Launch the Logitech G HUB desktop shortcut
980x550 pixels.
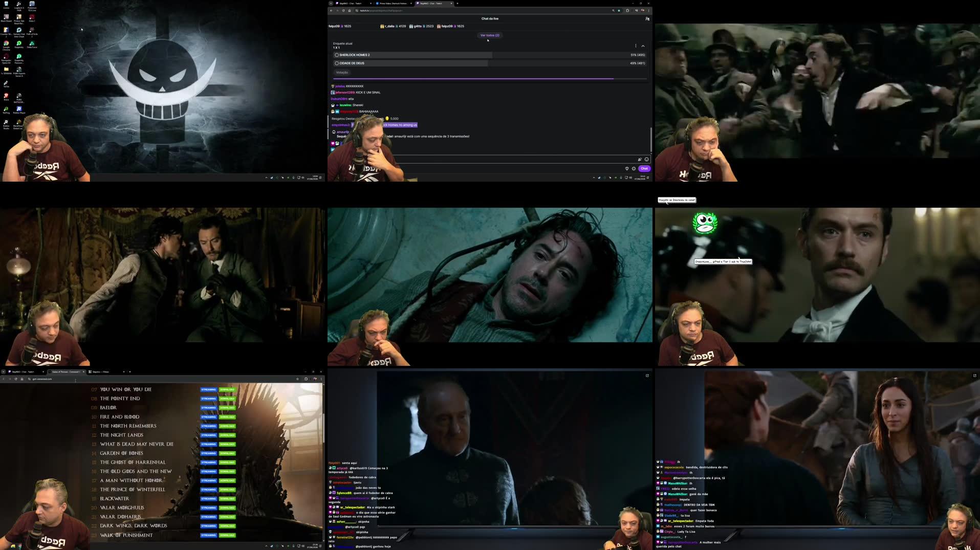coord(19,6)
